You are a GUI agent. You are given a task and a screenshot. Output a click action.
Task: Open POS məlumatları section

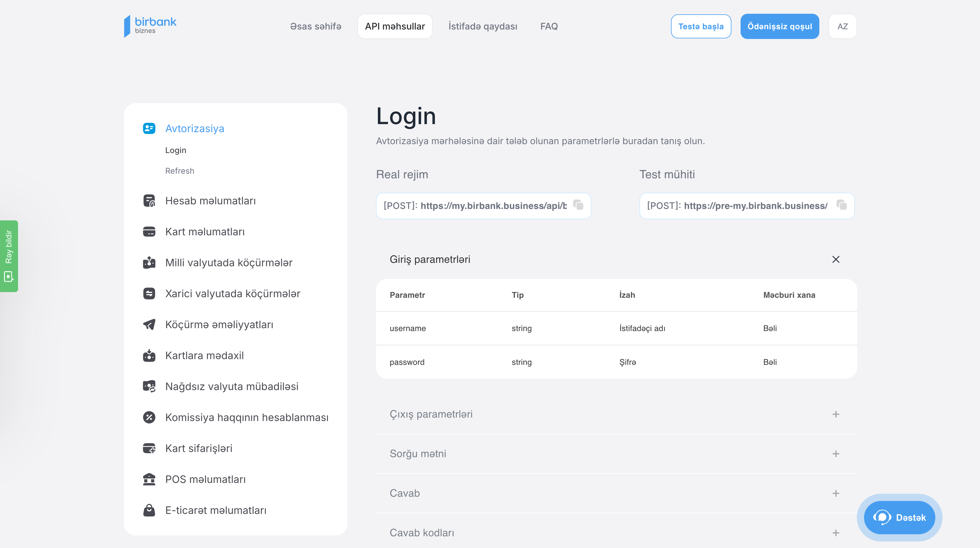(x=205, y=479)
